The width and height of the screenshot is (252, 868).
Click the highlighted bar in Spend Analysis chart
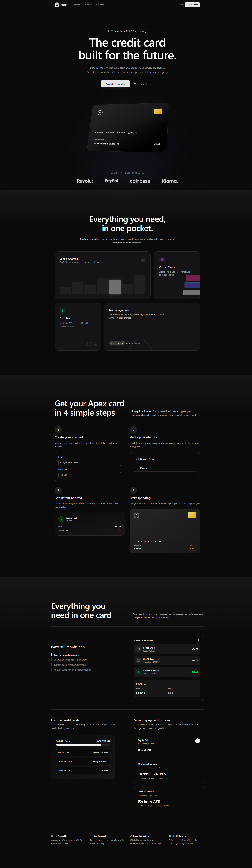pyautogui.click(x=115, y=287)
